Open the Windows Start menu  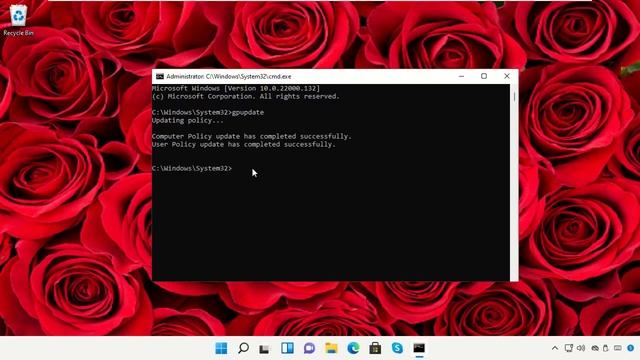point(221,348)
